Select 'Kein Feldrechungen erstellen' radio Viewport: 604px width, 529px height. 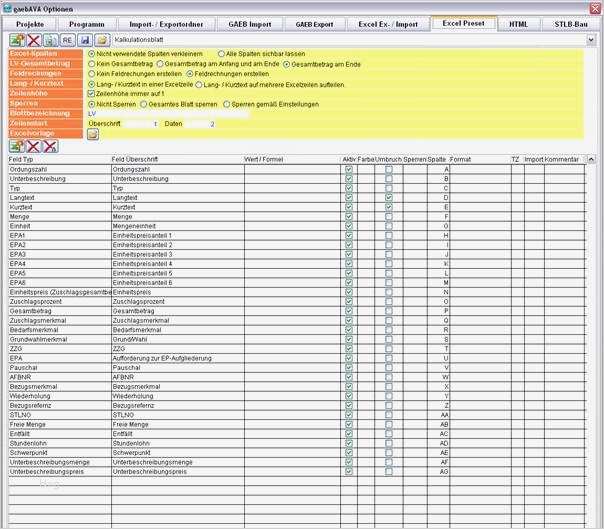[92, 74]
